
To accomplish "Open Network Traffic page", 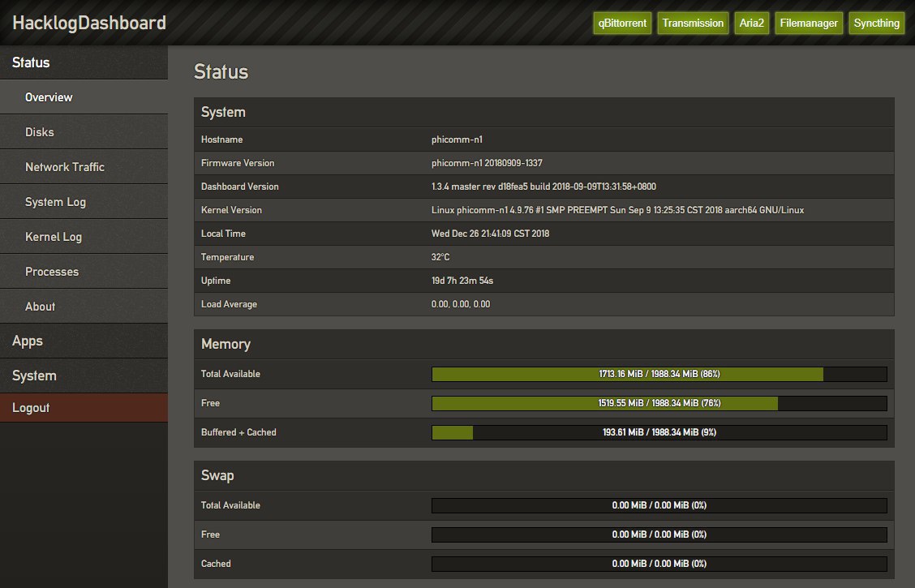I will pos(65,167).
